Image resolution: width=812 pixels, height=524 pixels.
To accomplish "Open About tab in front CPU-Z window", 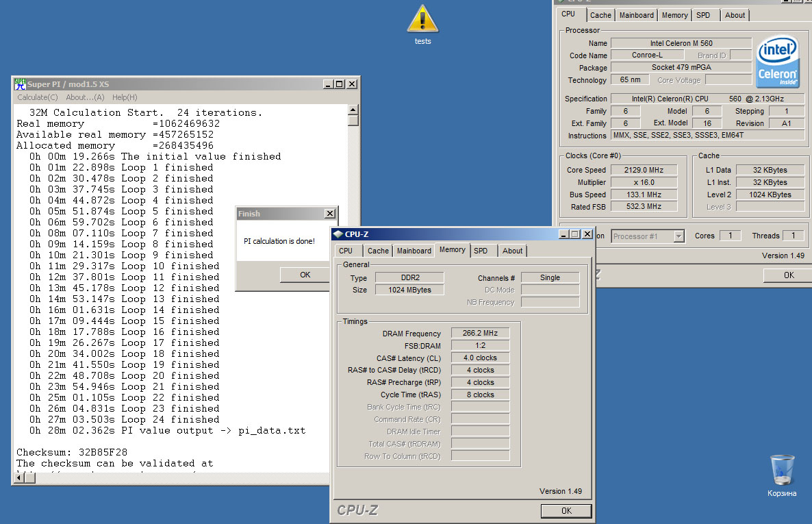I will [512, 251].
